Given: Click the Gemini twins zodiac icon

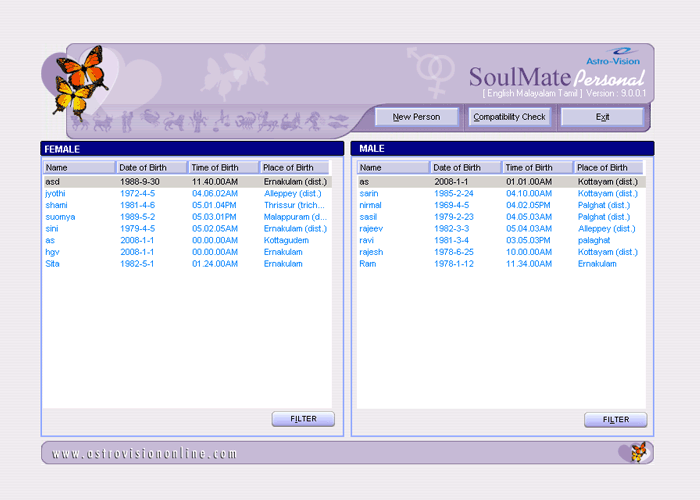Looking at the screenshot, I should (x=127, y=121).
